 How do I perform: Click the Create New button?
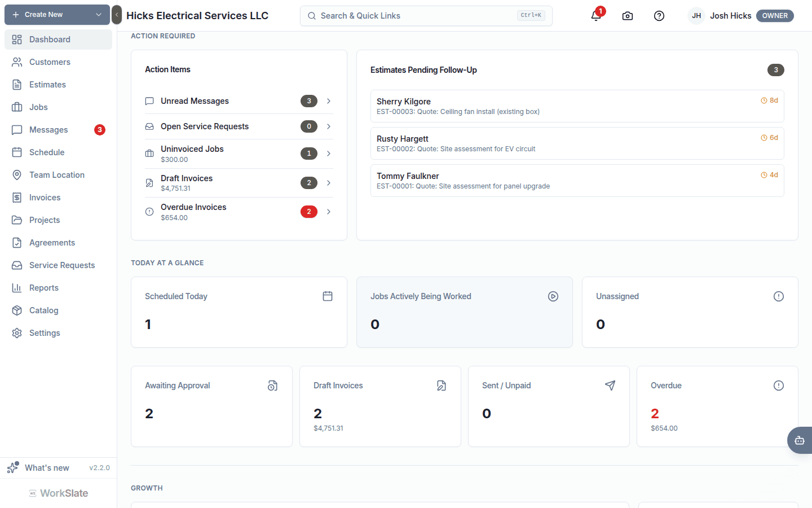(57, 15)
